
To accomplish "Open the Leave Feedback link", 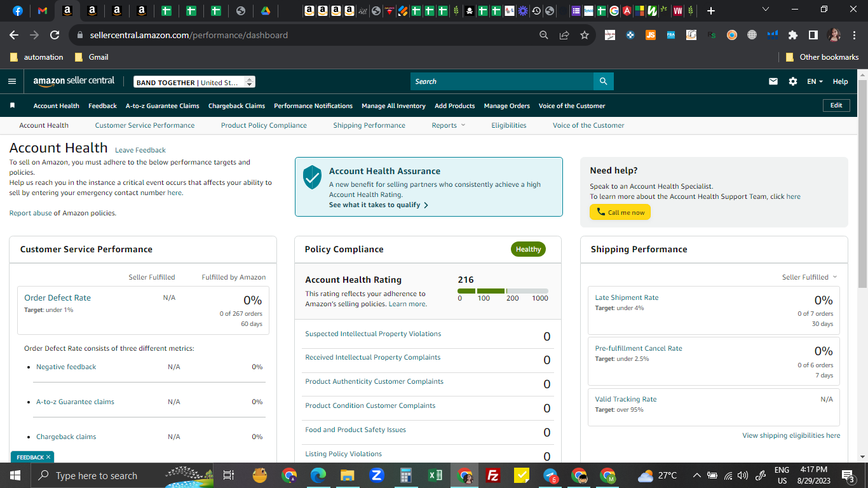I will pyautogui.click(x=140, y=150).
